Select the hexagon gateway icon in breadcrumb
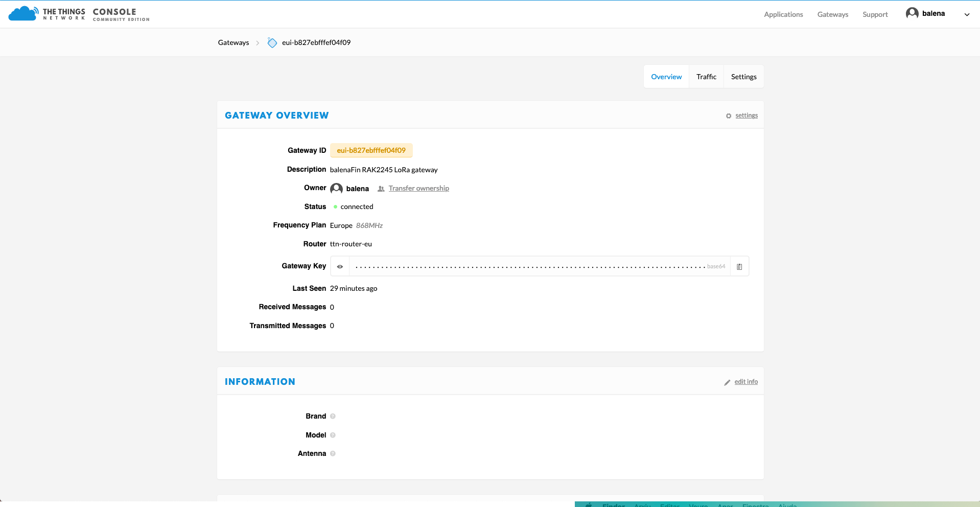This screenshot has width=980, height=507. (x=272, y=42)
